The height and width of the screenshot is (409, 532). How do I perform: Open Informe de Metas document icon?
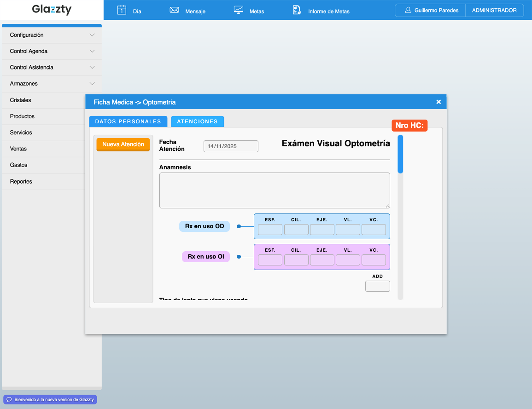(297, 10)
